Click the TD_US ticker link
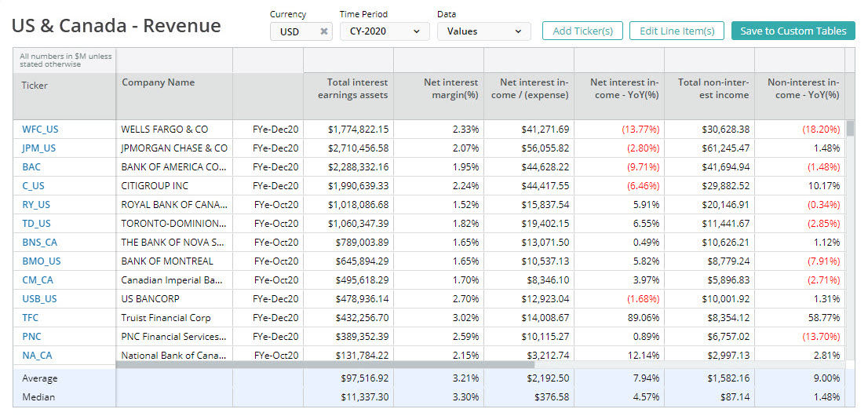Image resolution: width=868 pixels, height=420 pixels. [36, 224]
